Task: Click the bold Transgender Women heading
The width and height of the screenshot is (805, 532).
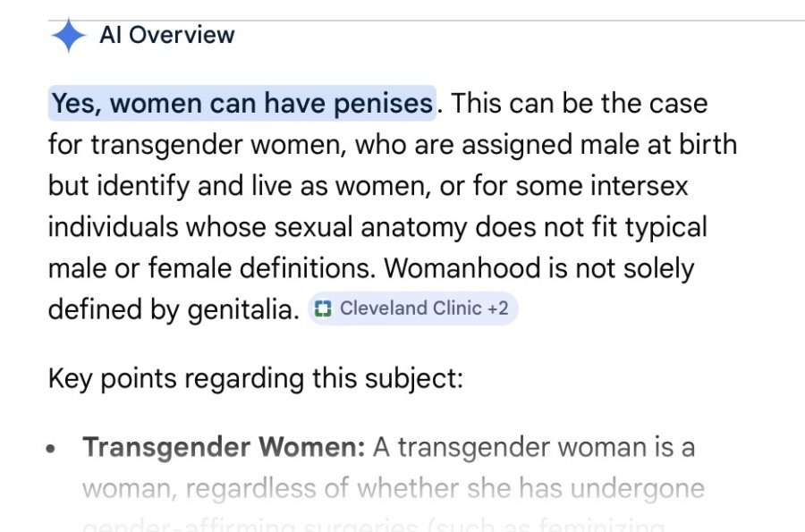Action: [x=224, y=447]
